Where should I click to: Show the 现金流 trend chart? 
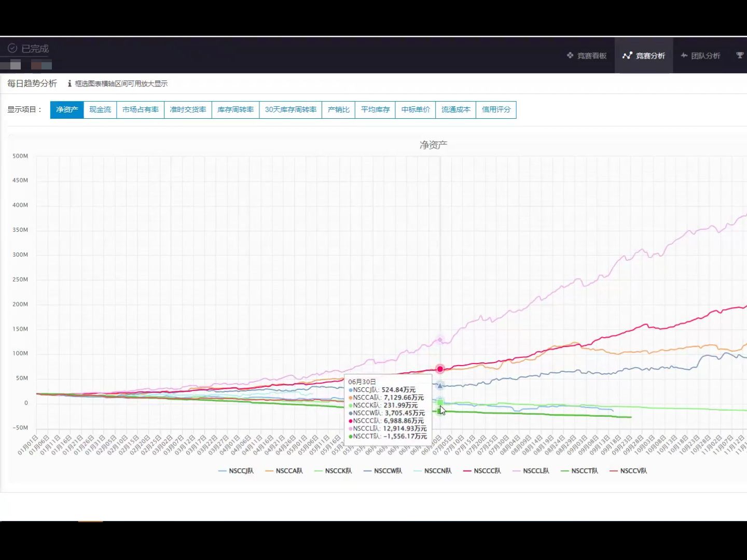pos(100,109)
